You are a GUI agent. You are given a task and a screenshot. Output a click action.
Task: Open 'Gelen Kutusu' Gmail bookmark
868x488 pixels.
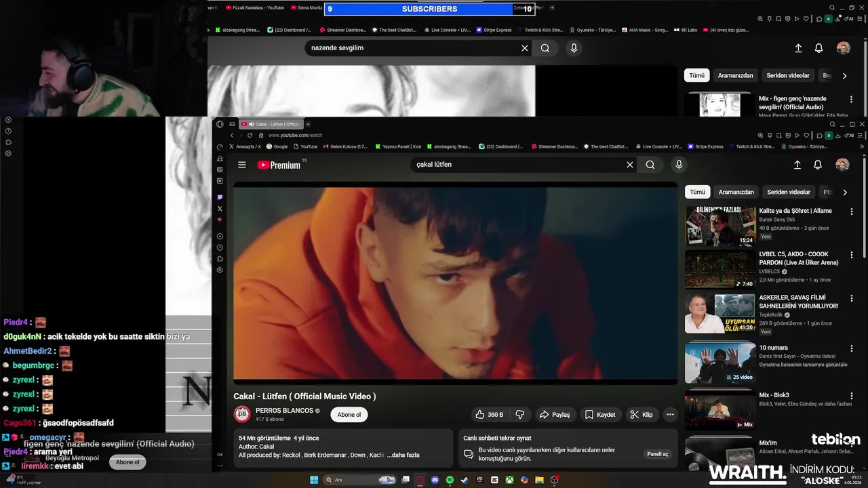(x=345, y=146)
